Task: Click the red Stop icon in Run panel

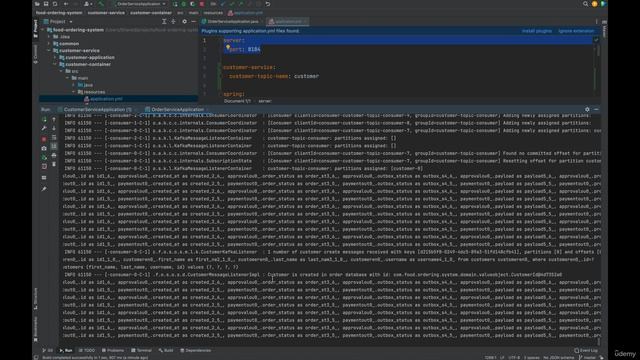Action: [44, 139]
